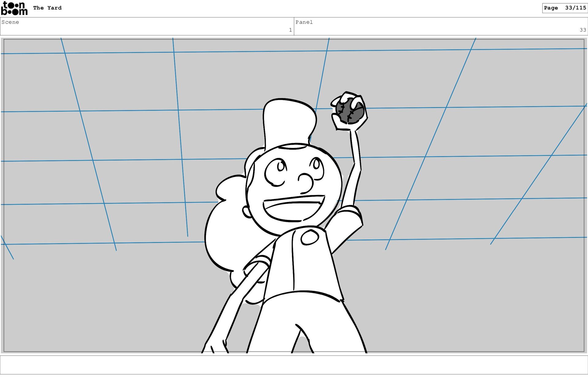The height and width of the screenshot is (380, 588).
Task: Click the Panel header label
Action: click(x=304, y=22)
